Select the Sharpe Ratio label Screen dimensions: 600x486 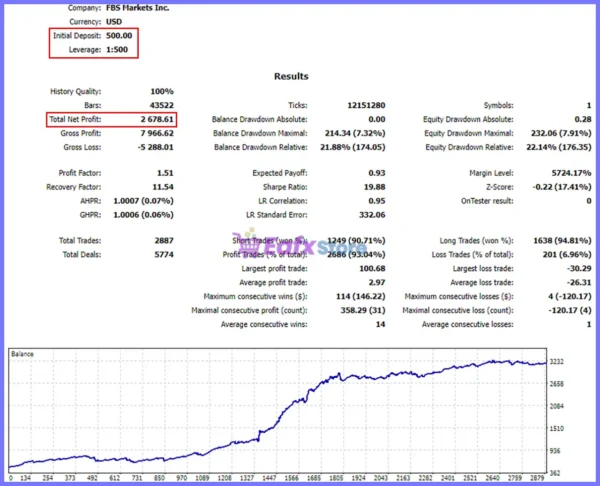pos(285,187)
